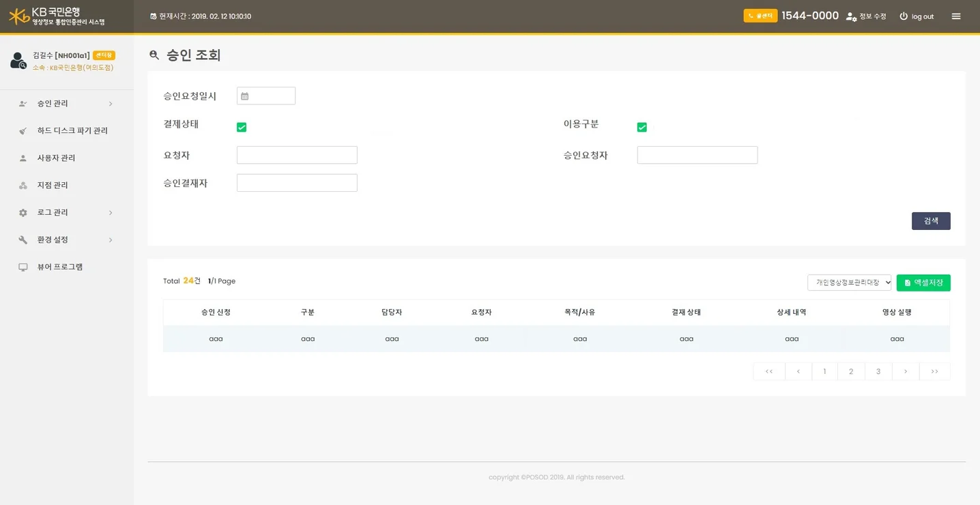
Task: Expand the 승인 관리 chevron
Action: [111, 104]
